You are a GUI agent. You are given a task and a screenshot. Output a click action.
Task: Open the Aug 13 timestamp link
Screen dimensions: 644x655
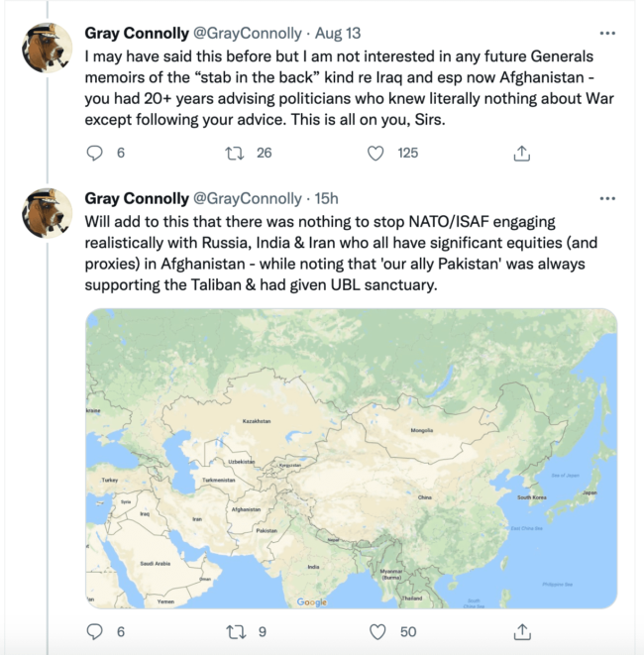(340, 33)
